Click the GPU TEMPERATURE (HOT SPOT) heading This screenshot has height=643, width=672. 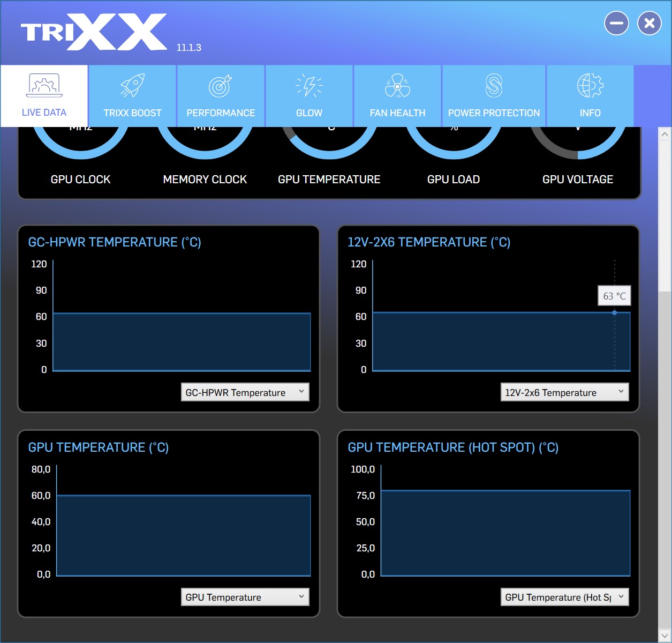(453, 447)
